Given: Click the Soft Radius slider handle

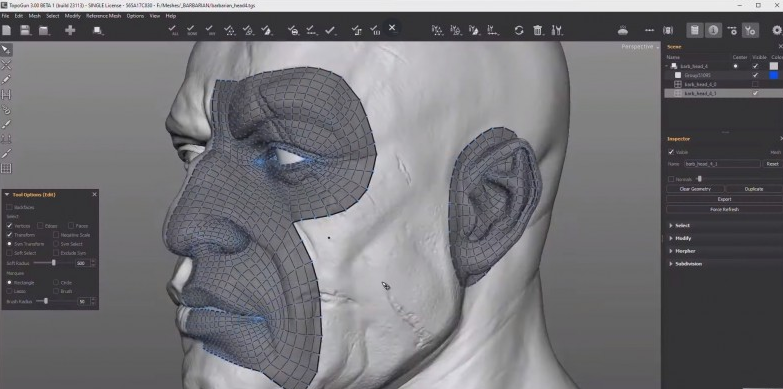Looking at the screenshot, I should (54, 263).
